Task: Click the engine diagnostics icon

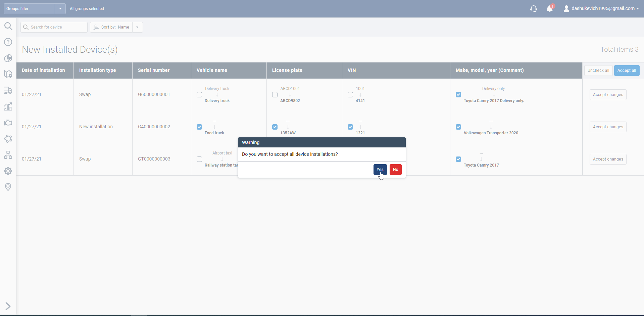Action: [x=8, y=123]
